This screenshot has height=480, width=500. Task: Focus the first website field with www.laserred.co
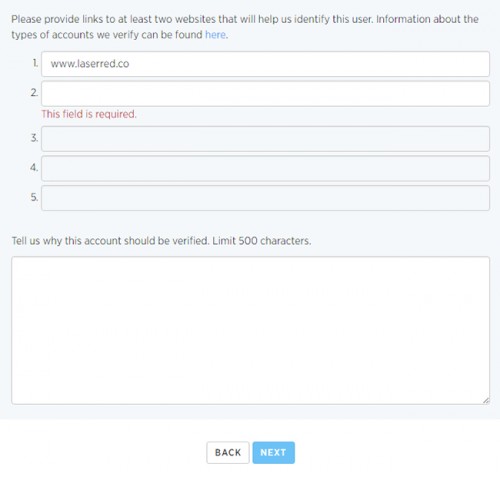point(265,64)
